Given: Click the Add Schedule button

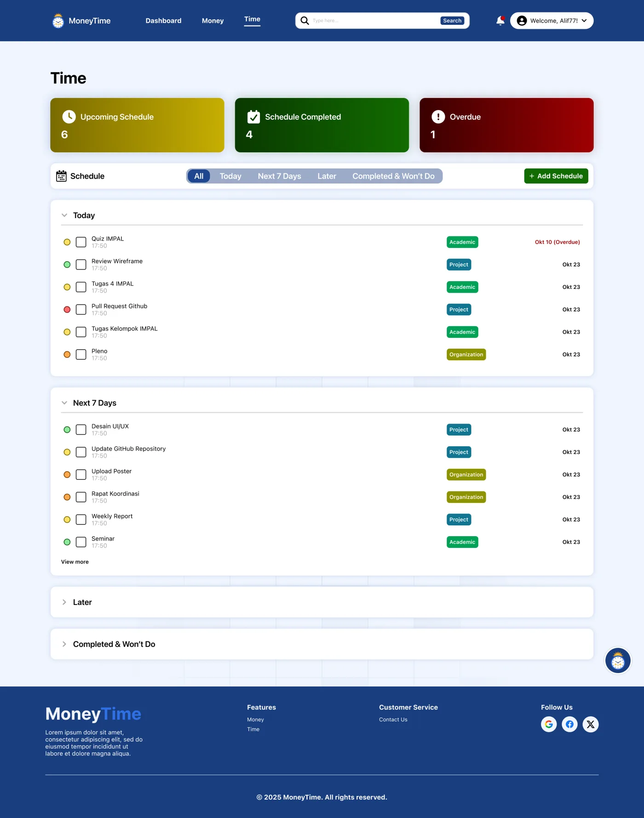Looking at the screenshot, I should 556,176.
